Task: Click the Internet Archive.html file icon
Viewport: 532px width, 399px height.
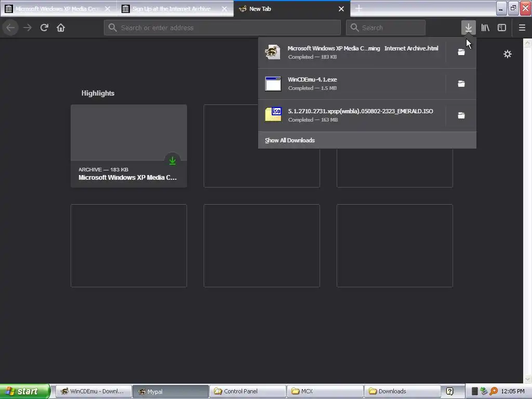Action: (x=273, y=52)
